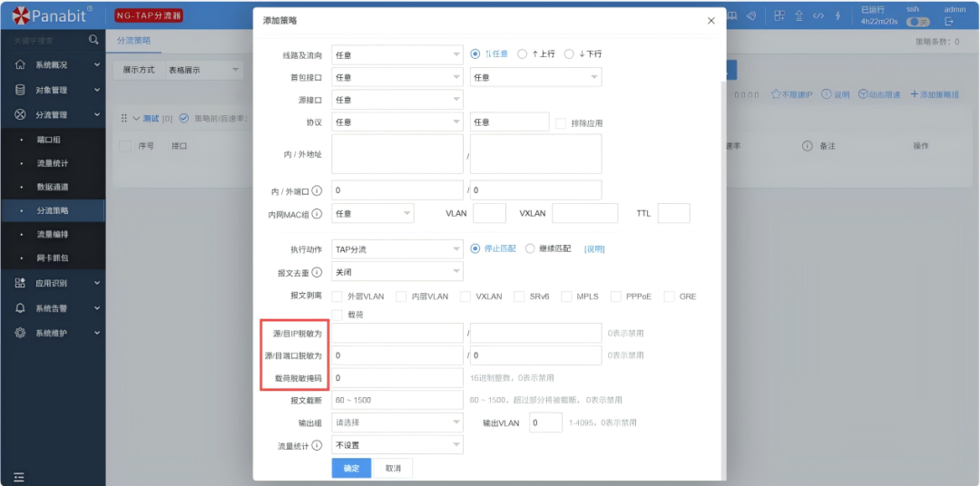Image resolution: width=980 pixels, height=486 pixels.
Task: Click info icon next to 内网MAC组
Action: pyautogui.click(x=317, y=214)
